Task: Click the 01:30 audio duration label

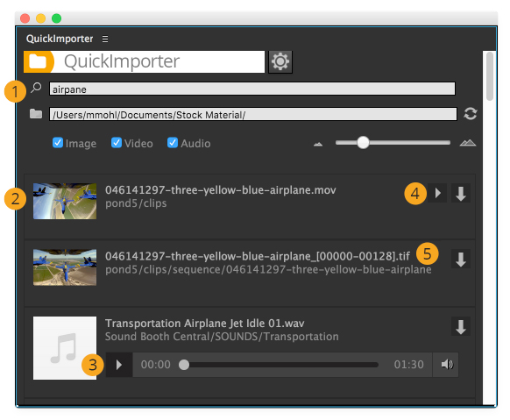Action: (409, 365)
